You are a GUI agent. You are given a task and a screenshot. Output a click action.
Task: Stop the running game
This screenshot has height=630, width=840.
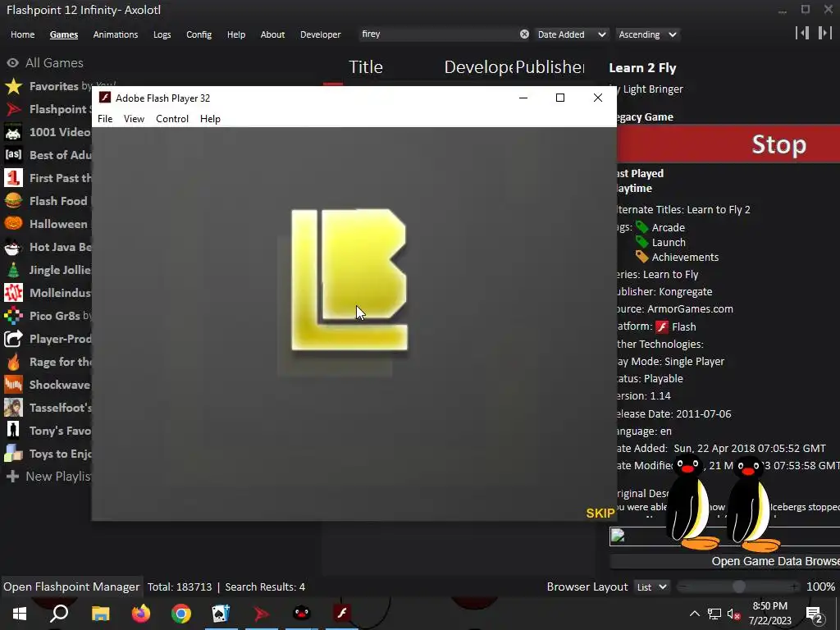click(x=728, y=144)
